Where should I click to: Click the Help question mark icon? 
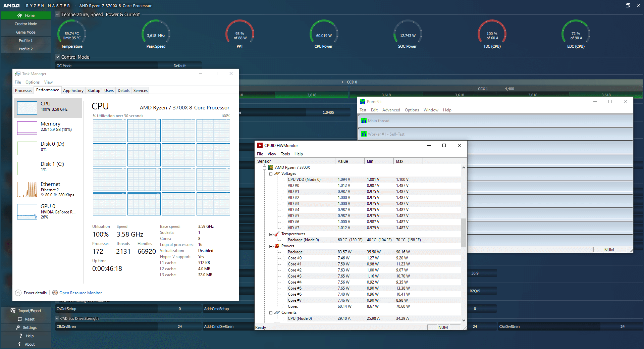pos(21,336)
